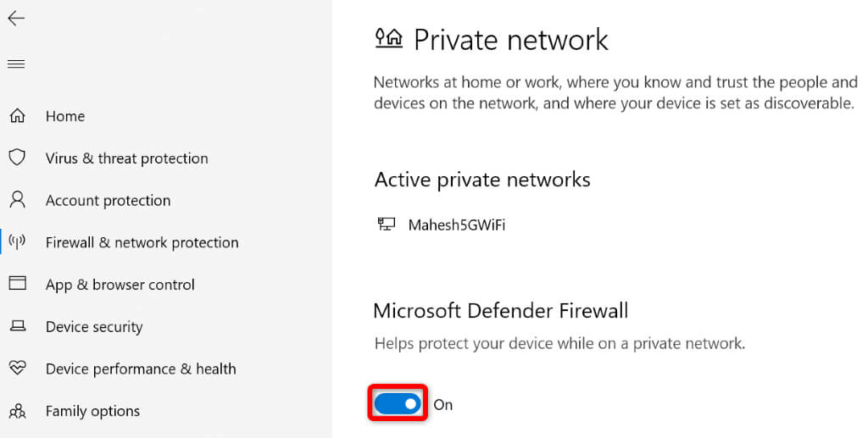Go to Virus & threat protection
The width and height of the screenshot is (868, 438).
pyautogui.click(x=126, y=158)
